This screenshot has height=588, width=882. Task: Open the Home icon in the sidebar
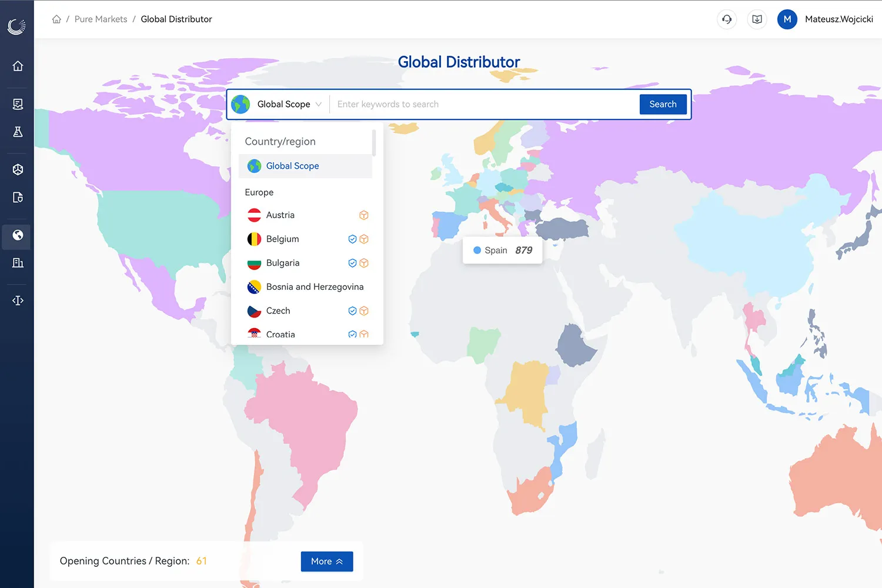pos(18,66)
